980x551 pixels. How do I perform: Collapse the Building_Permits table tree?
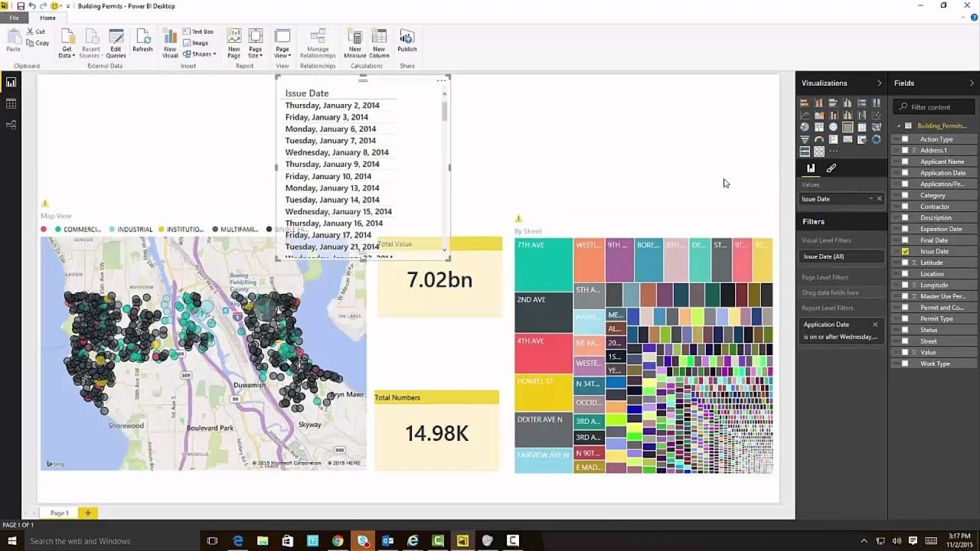tap(899, 126)
